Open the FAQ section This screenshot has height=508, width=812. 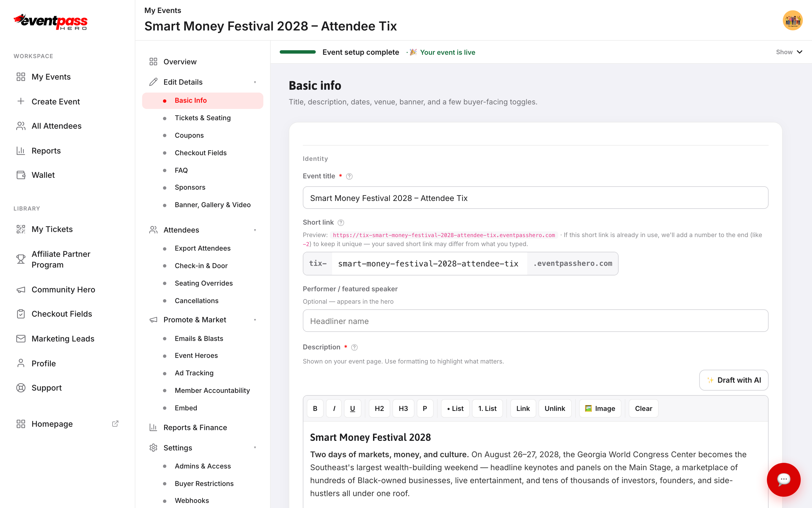203,170
